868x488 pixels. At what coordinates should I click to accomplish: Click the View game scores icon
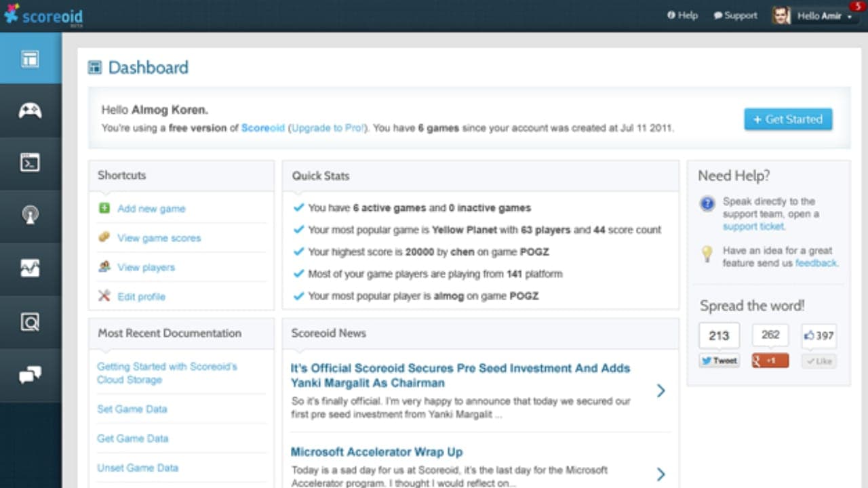[104, 237]
